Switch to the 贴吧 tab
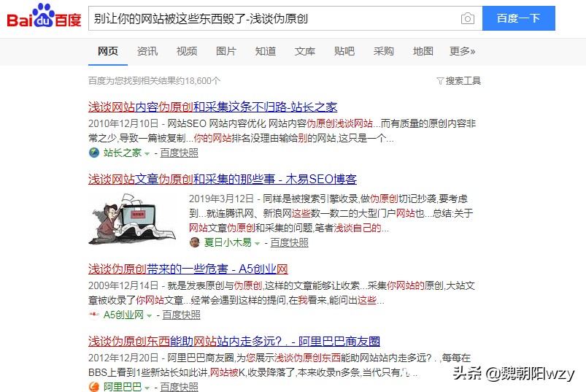The image size is (586, 392). (344, 51)
